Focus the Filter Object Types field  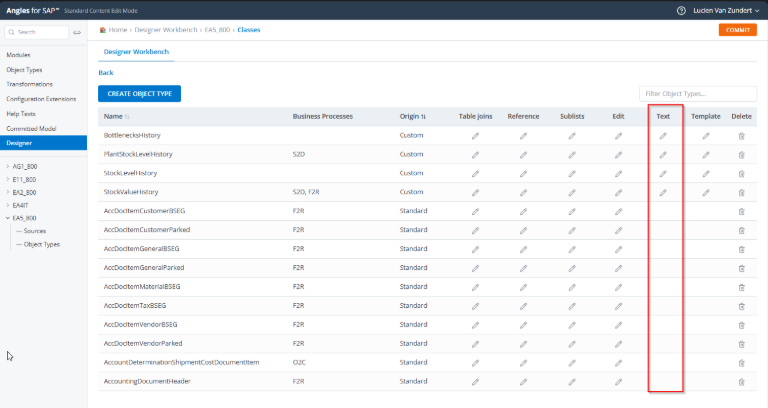(697, 94)
